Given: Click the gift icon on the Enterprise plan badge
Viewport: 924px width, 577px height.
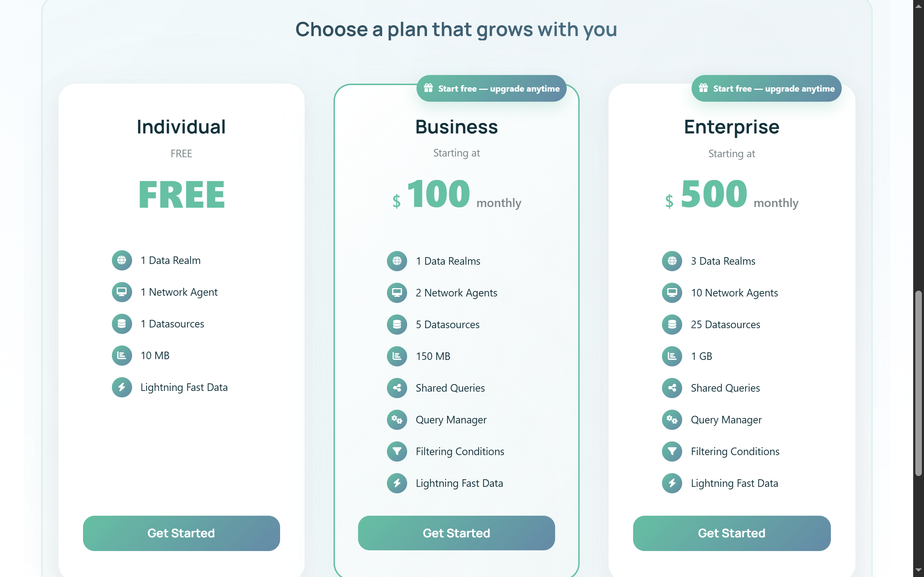Looking at the screenshot, I should (703, 88).
